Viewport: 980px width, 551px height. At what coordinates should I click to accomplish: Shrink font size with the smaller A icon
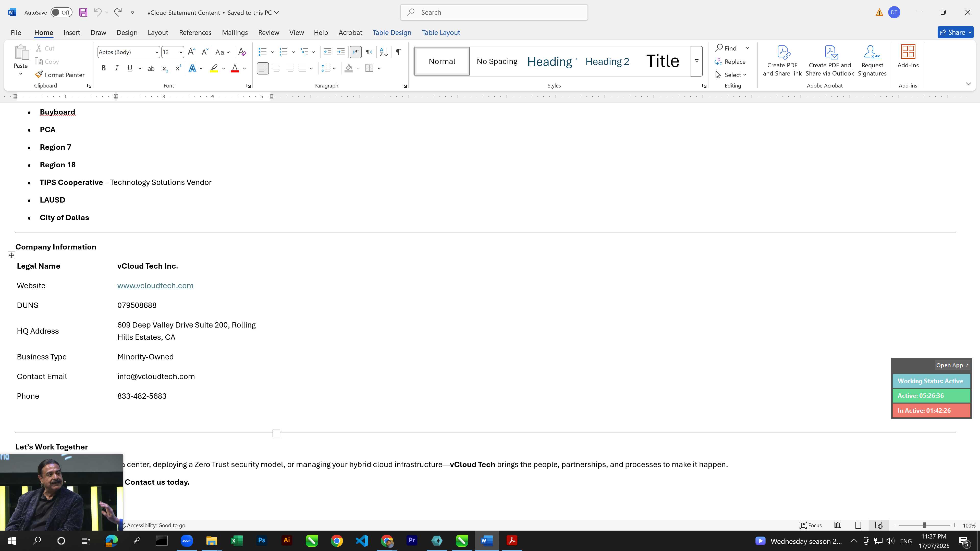(205, 52)
